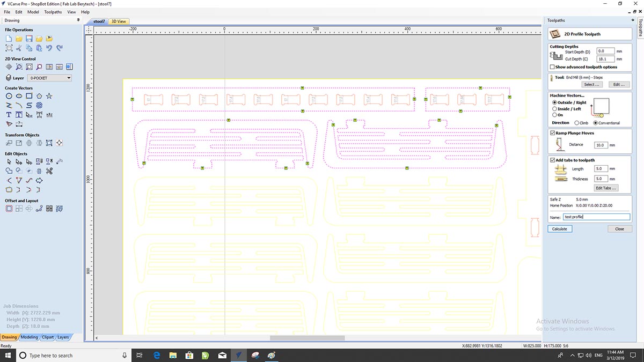Click the Start Depth input field

pos(605,51)
